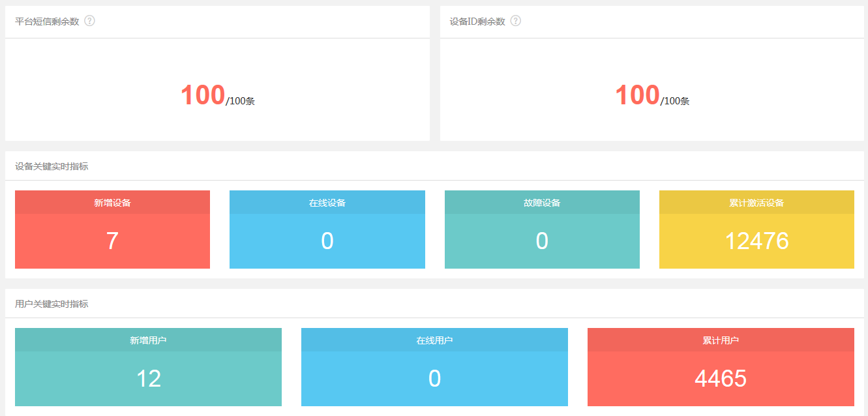
Task: Click the help icon beside 平台短信剩余数
Action: (x=89, y=20)
